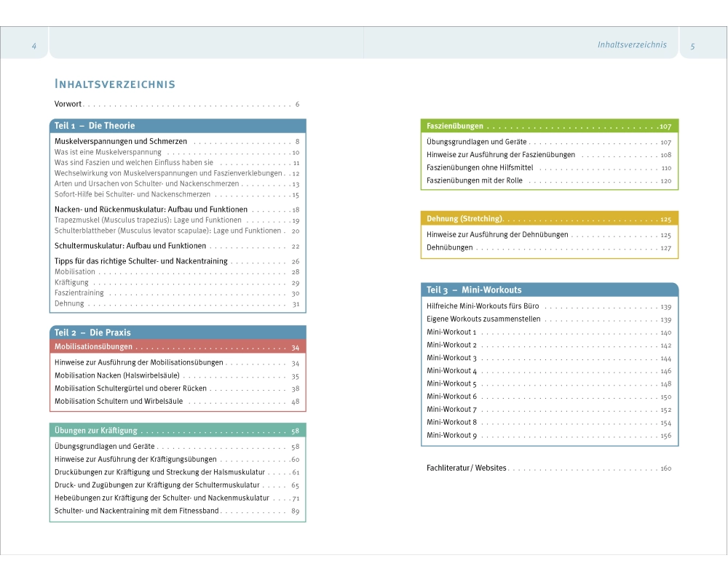Click 'Trapezmuskel (Musculus trapezius)' entry
Viewport: 728px width, 582px height.
[x=148, y=220]
